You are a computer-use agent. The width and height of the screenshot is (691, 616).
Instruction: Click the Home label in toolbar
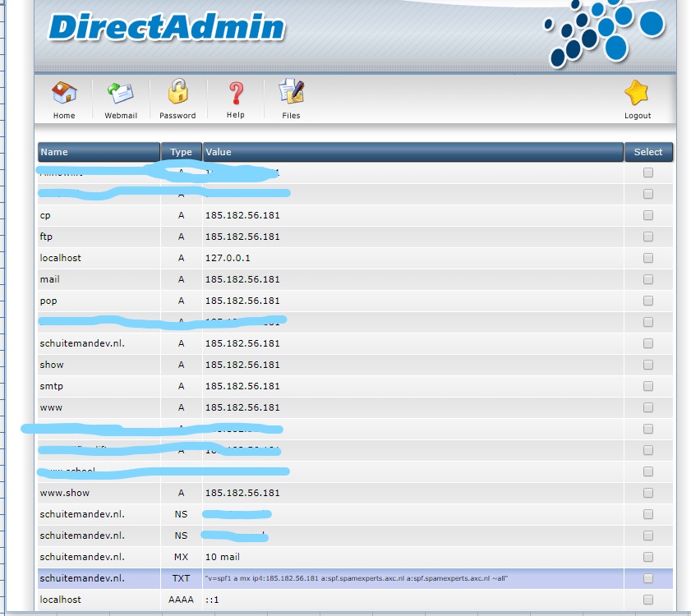click(x=64, y=116)
